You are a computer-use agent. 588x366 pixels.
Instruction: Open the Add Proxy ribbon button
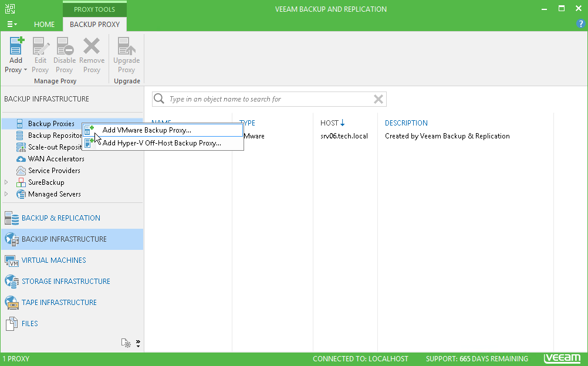16,55
